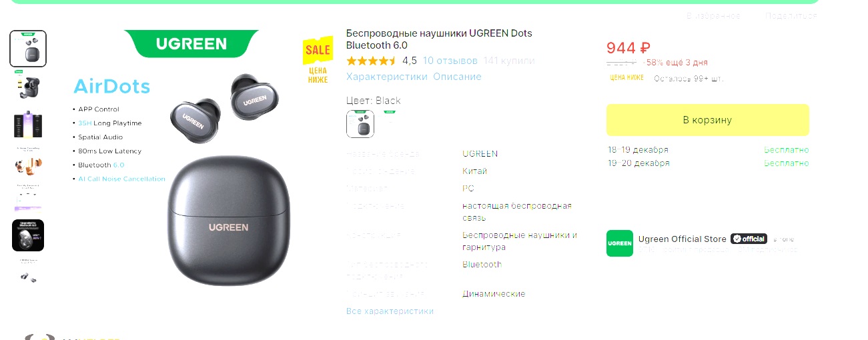
Task: Open the 10 отзывов reviews link
Action: click(450, 61)
